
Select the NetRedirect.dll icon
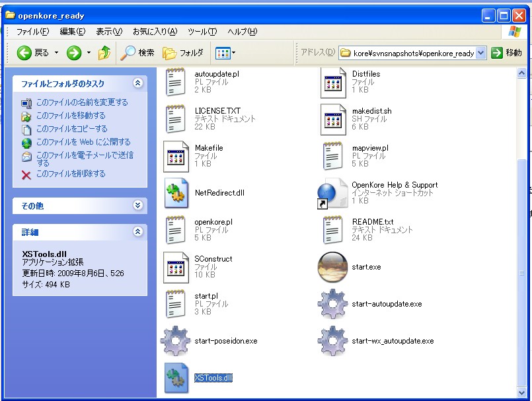[x=176, y=193]
